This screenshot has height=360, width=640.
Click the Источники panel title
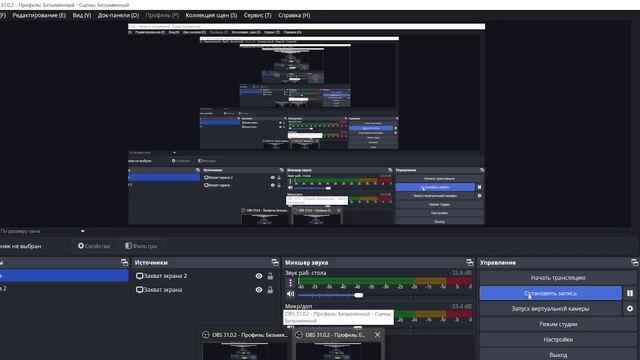click(x=151, y=262)
